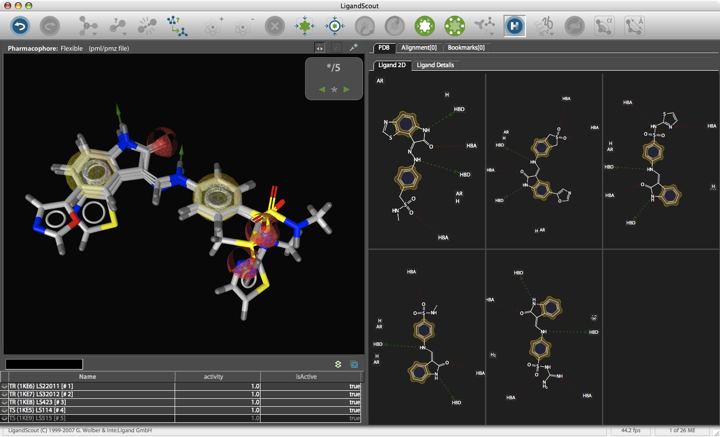Click the exploding atoms burst icon

[147, 26]
